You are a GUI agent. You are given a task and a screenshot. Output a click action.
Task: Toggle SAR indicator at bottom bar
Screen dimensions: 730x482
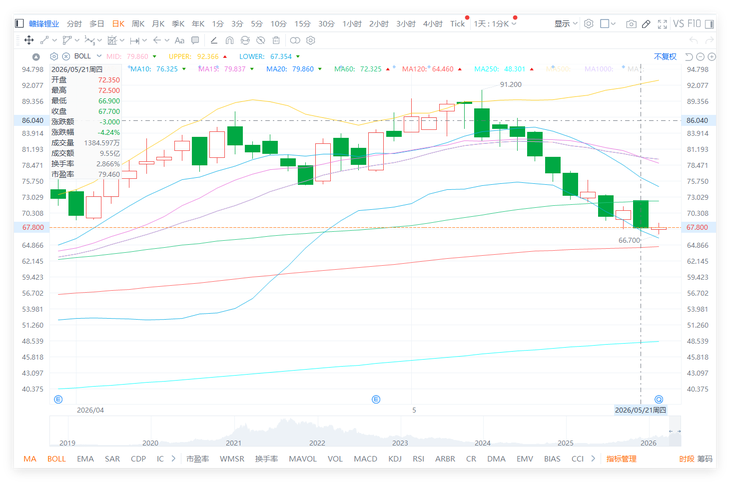click(112, 459)
